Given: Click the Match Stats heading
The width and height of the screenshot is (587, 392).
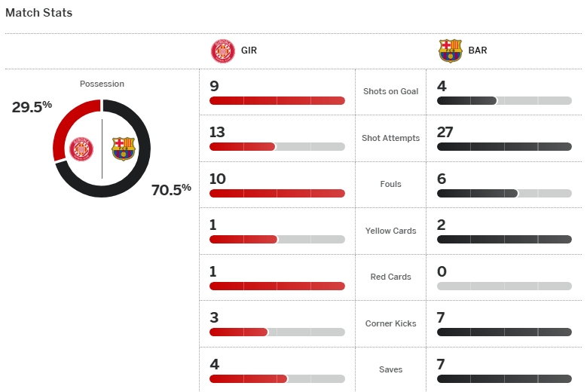Looking at the screenshot, I should [x=39, y=13].
